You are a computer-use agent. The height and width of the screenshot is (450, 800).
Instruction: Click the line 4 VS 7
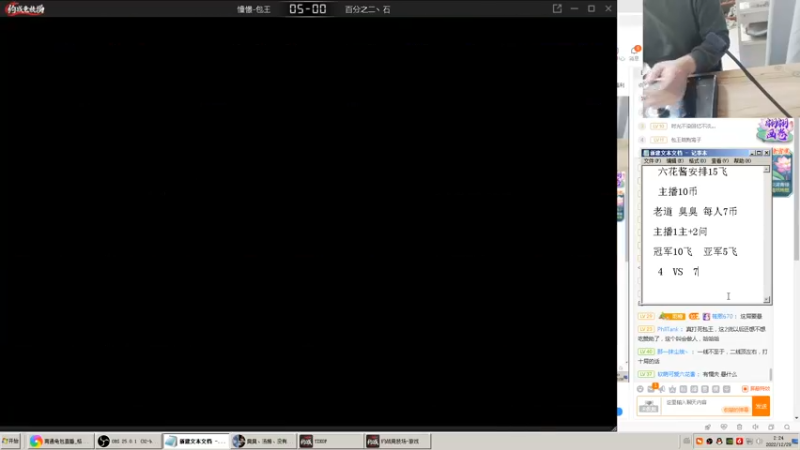click(678, 272)
